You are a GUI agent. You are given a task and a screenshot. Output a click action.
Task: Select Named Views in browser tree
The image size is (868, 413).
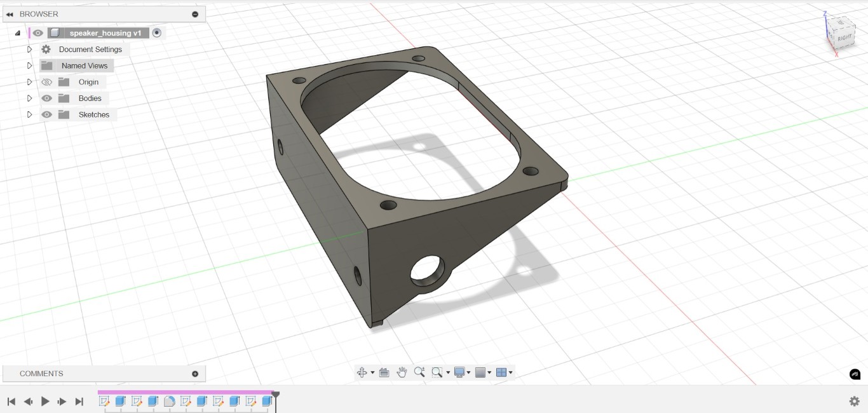(x=85, y=65)
